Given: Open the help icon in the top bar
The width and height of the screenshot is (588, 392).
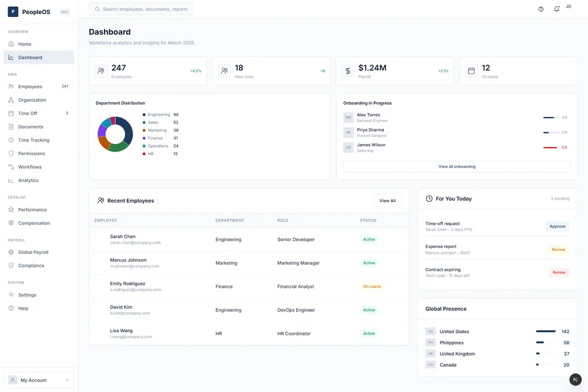Looking at the screenshot, I should pyautogui.click(x=541, y=9).
